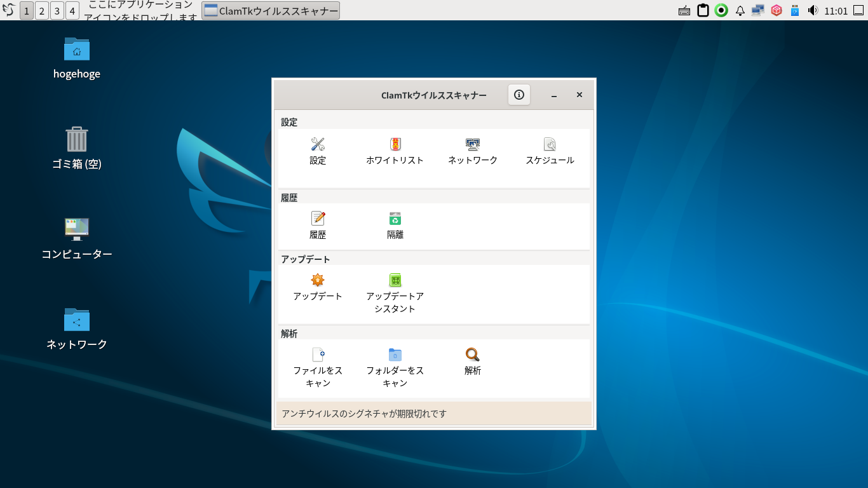Switch to workspace 1
Viewport: 868px width, 488px height.
(27, 11)
